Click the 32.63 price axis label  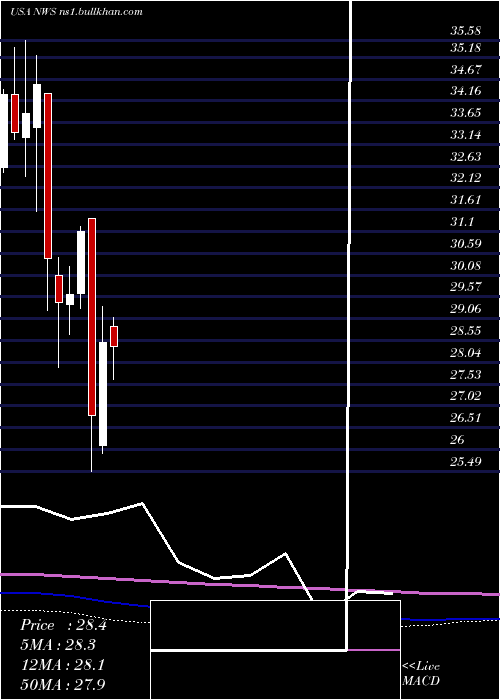465,156
